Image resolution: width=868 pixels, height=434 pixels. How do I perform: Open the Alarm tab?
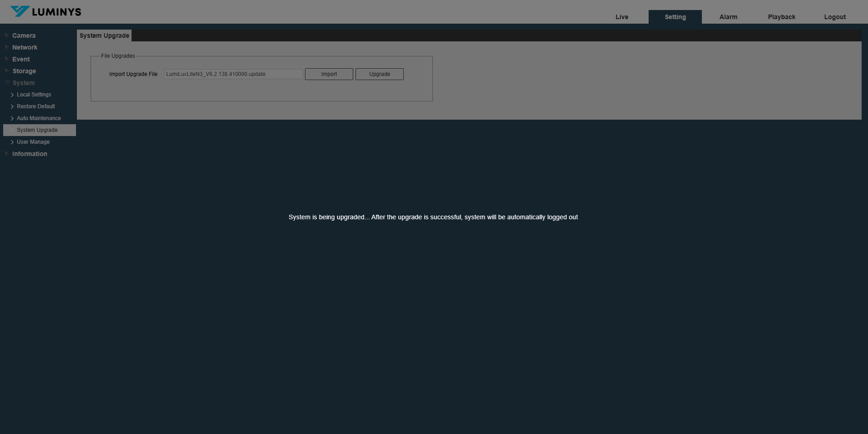pos(728,17)
